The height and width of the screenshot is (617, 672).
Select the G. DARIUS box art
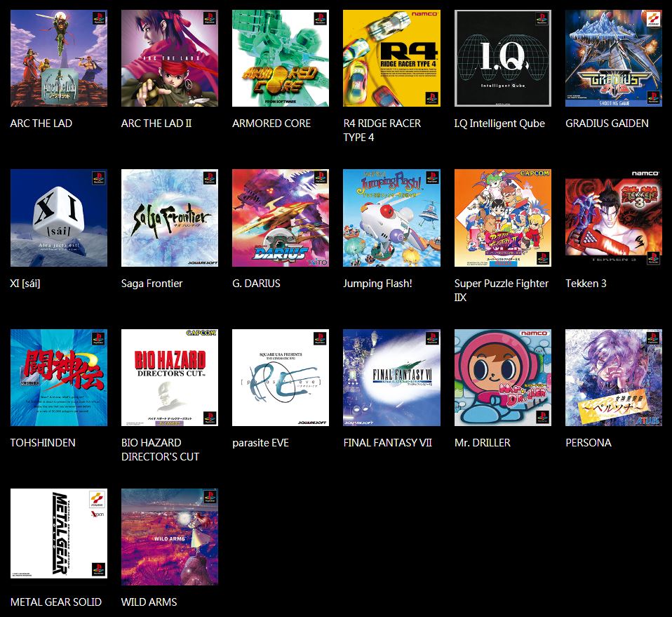click(280, 218)
